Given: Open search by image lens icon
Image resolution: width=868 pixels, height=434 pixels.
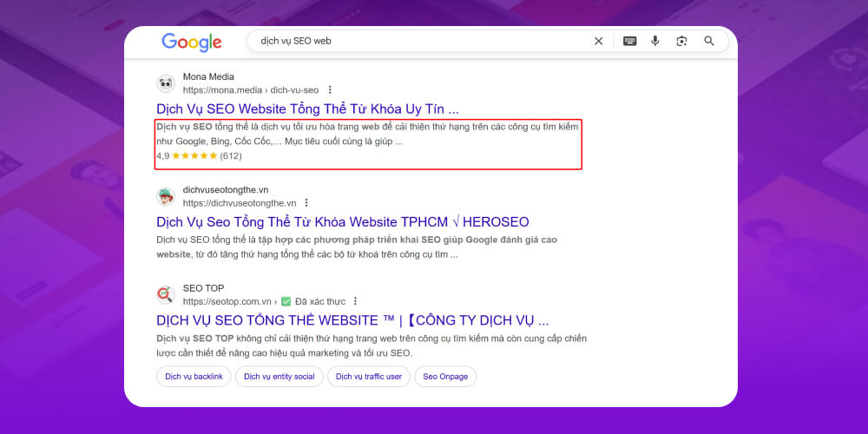Looking at the screenshot, I should (681, 41).
